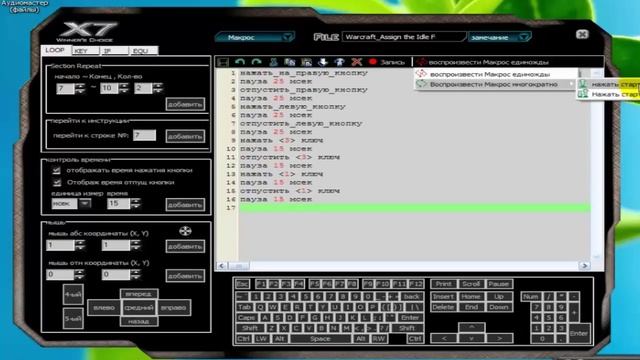Adjust the Section Repeat count stepper
This screenshot has width=640, height=360.
(x=158, y=88)
